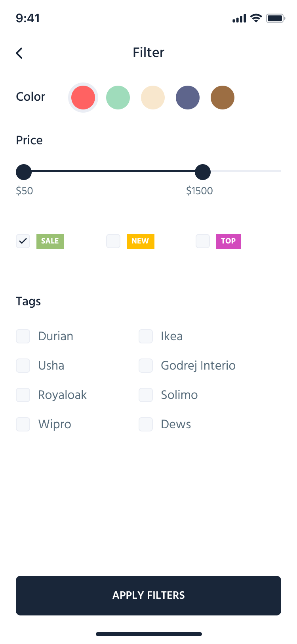Select the slate blue color swatch
The height and width of the screenshot is (644, 297).
tap(188, 98)
